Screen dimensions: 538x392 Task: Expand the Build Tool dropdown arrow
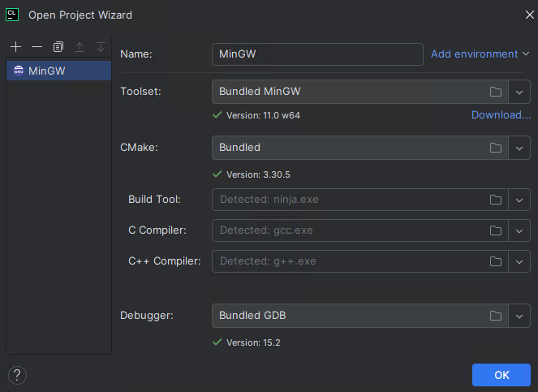tap(520, 200)
